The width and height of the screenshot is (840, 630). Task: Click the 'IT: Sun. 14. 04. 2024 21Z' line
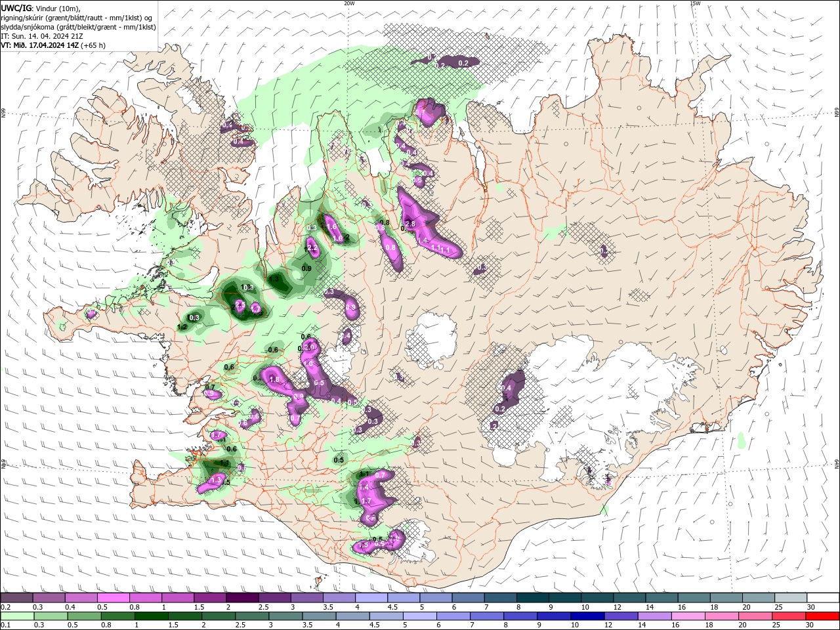pos(41,36)
